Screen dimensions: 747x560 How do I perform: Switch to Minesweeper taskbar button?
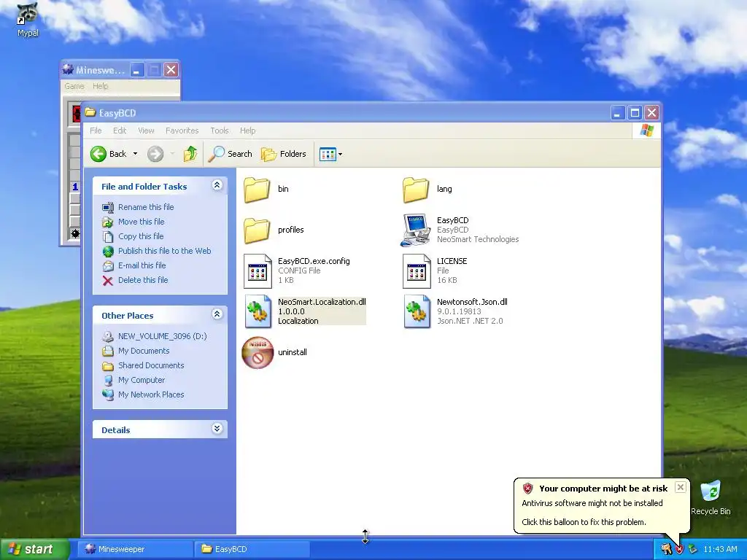tap(136, 549)
